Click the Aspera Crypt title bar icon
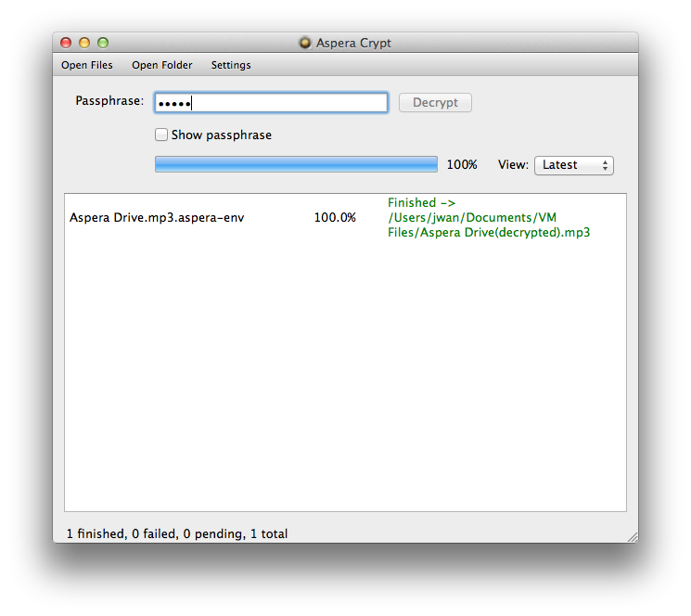The width and height of the screenshot is (691, 616). point(304,43)
